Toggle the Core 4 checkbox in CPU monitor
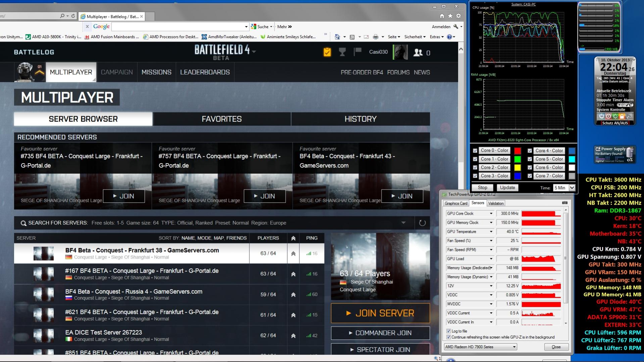644x362 pixels. [530, 151]
